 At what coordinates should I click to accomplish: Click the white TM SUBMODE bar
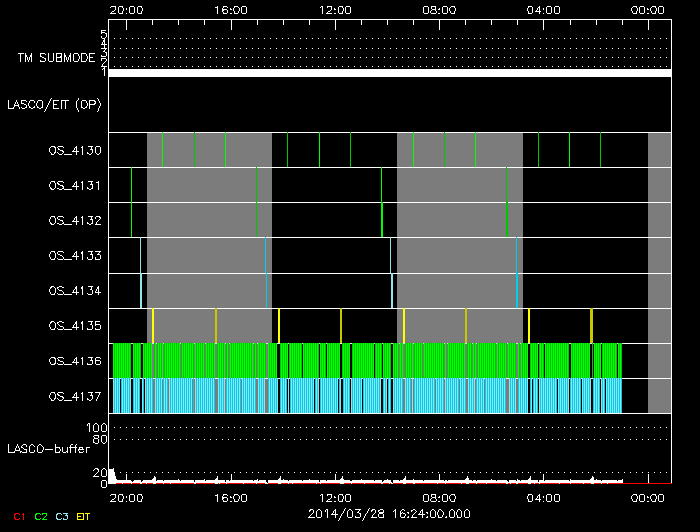(x=389, y=73)
